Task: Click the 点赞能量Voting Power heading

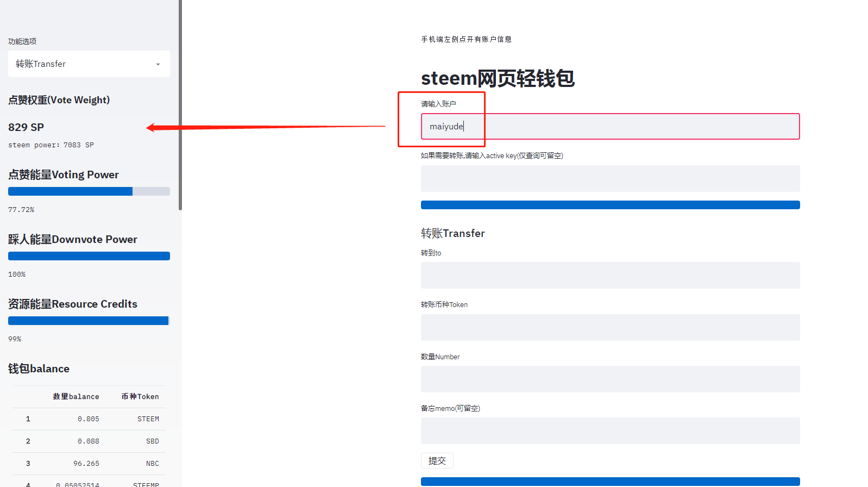Action: [x=64, y=174]
